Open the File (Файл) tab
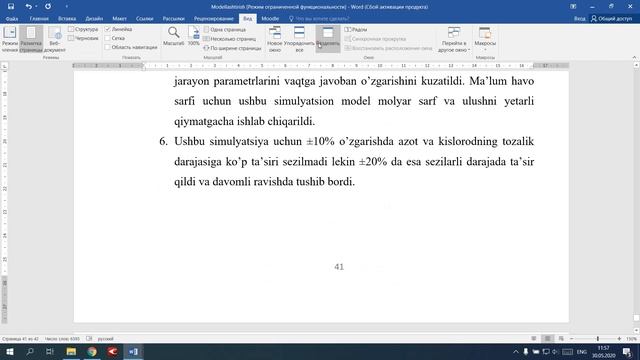The width and height of the screenshot is (640, 360). coord(12,18)
